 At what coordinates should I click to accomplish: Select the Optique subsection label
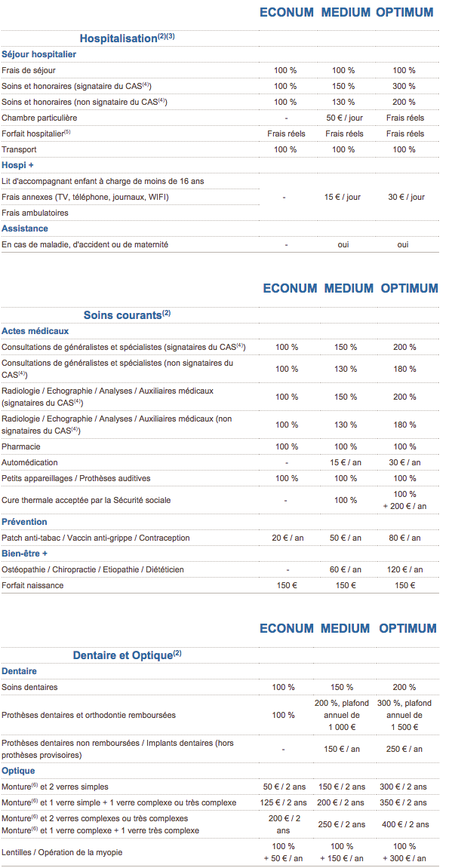pos(18,770)
